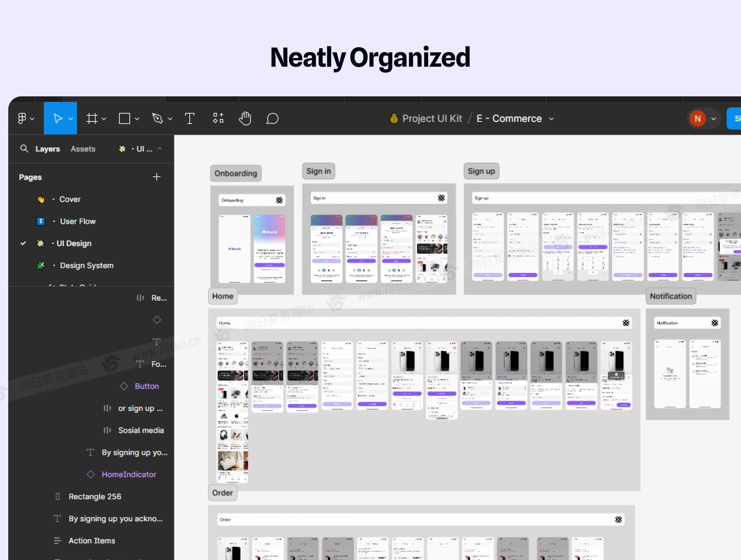The height and width of the screenshot is (560, 741).
Task: Open the user avatar N dropdown
Action: point(713,119)
